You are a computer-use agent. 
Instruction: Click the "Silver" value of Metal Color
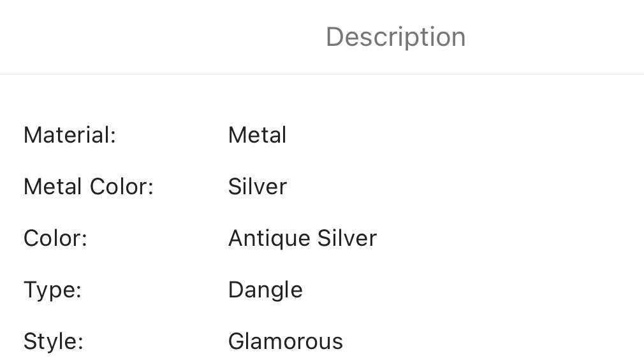pyautogui.click(x=257, y=187)
